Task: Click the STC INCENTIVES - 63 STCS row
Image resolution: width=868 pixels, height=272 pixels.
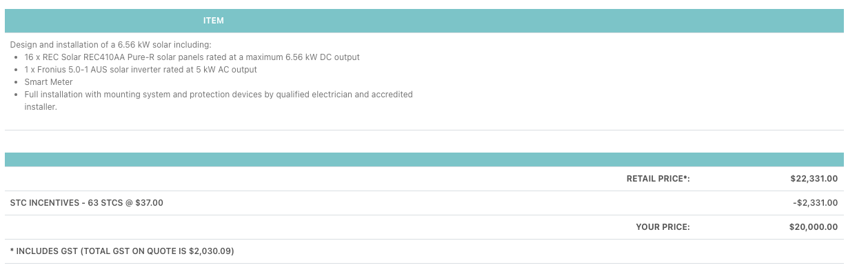Action: click(424, 203)
